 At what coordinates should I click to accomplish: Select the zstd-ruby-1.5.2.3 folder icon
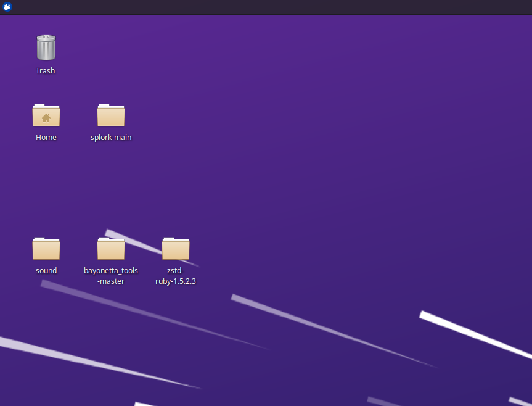click(x=176, y=249)
